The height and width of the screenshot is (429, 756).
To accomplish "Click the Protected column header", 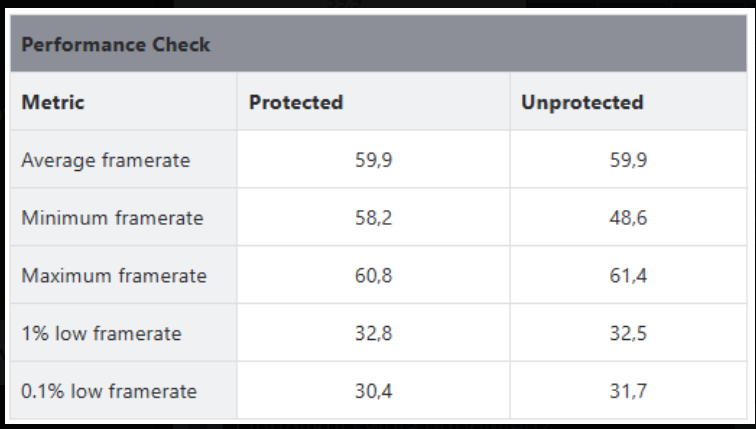I will (296, 102).
